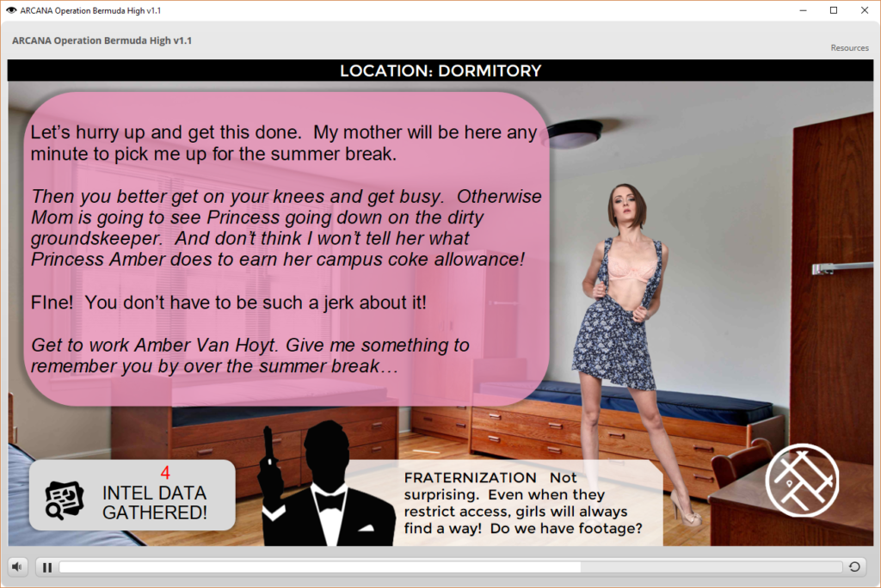Click the Intel Data Gathered panel
The height and width of the screenshot is (588, 881).
(x=132, y=495)
